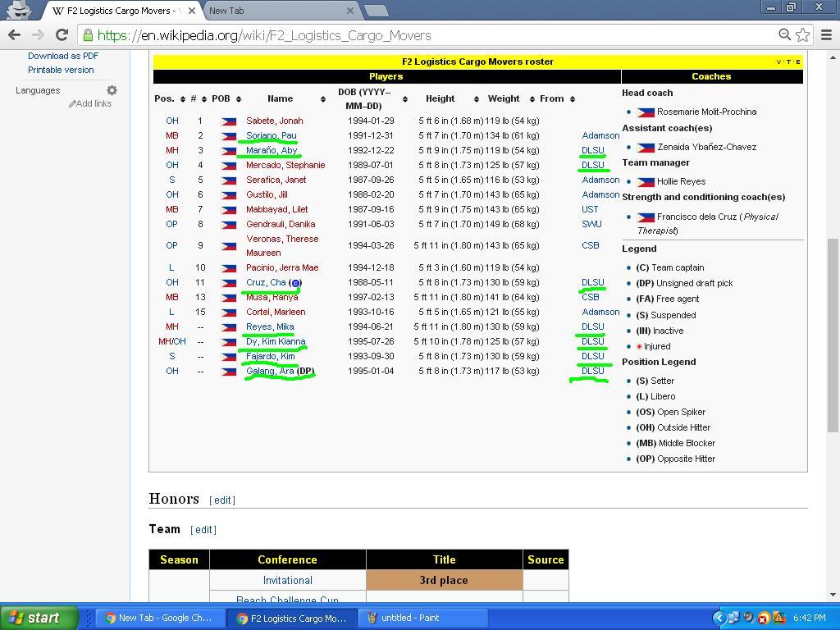Sort the roster by Weight column
This screenshot has height=630, width=840.
[x=532, y=99]
